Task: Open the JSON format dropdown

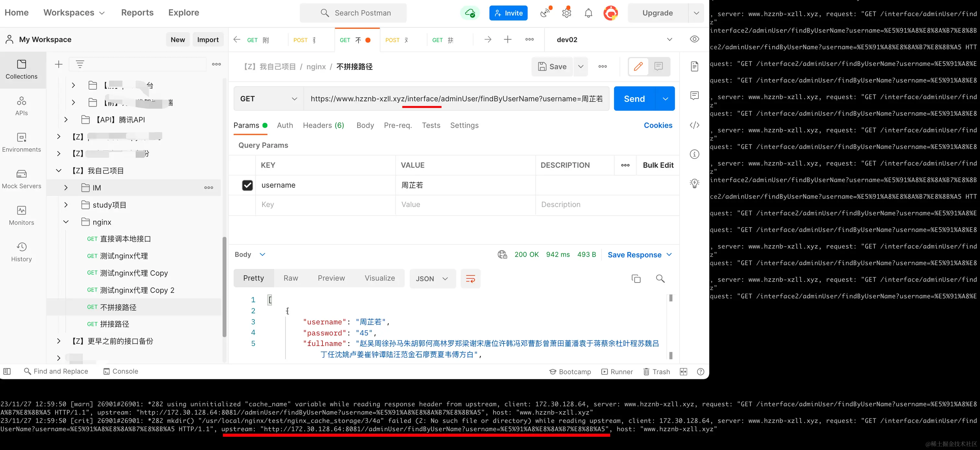Action: coord(432,278)
